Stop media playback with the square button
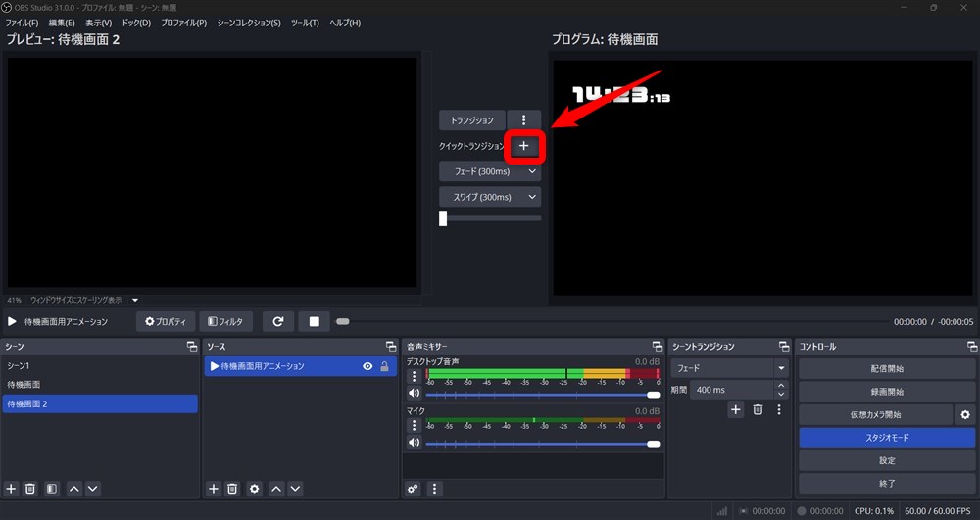The width and height of the screenshot is (980, 520). click(x=315, y=321)
